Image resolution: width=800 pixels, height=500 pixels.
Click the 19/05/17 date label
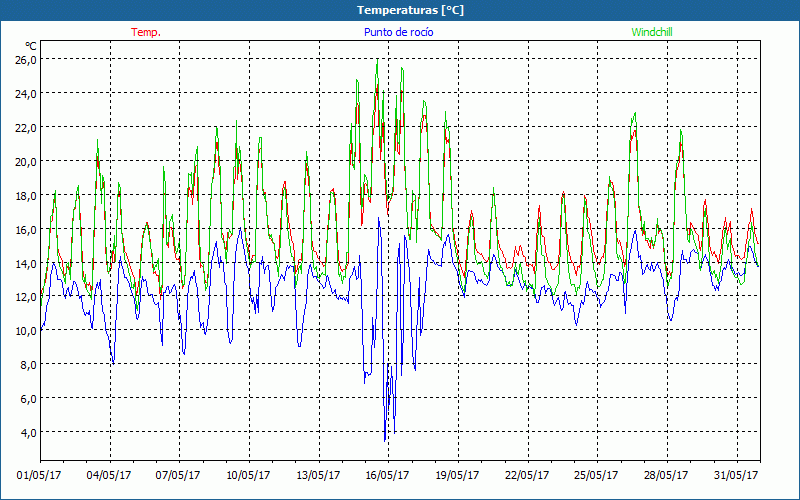[x=458, y=476]
